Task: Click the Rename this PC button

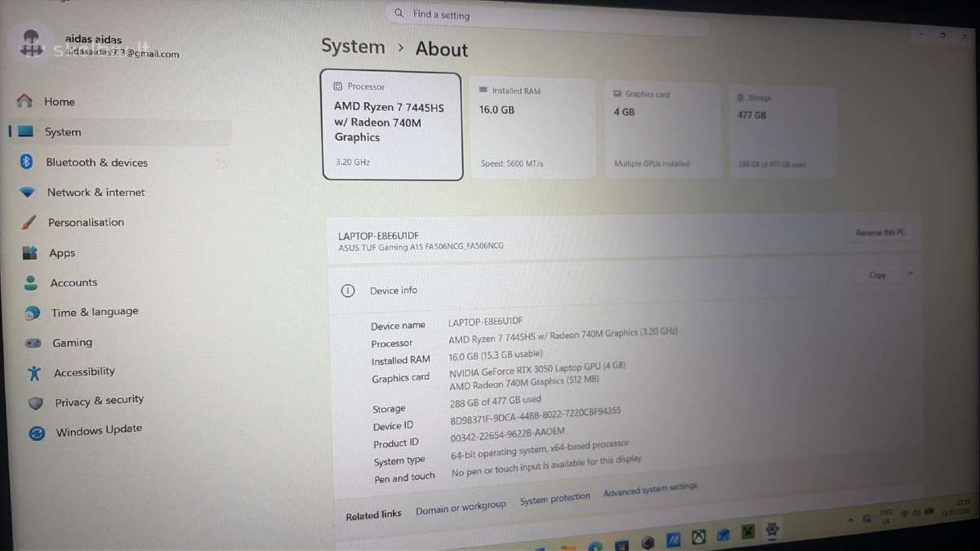Action: coord(880,233)
